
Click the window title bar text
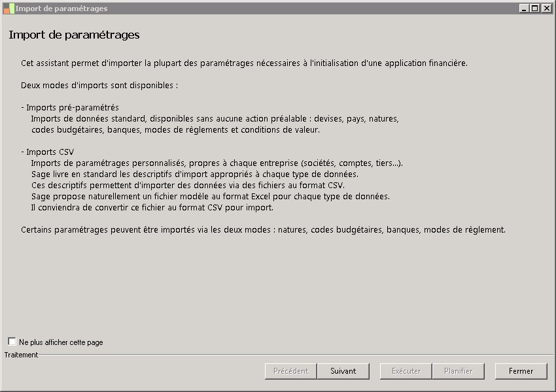pyautogui.click(x=61, y=8)
